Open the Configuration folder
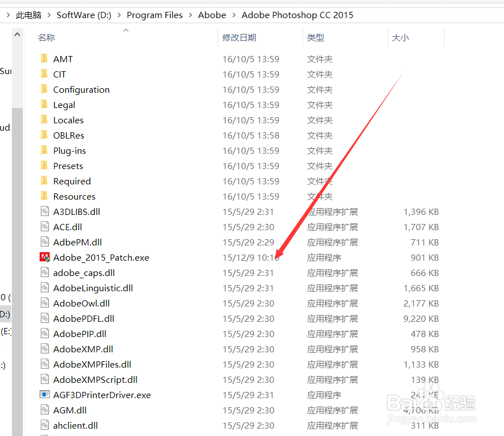The width and height of the screenshot is (504, 436). (81, 89)
